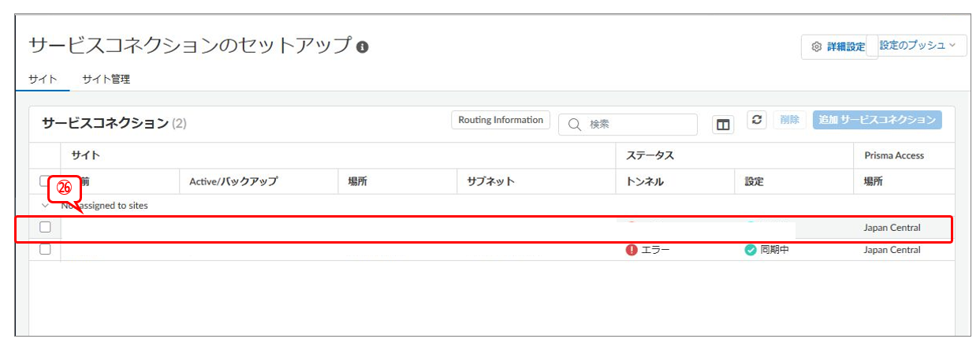Viewport: 980px width, 350px height.
Task: Click the サブネット column header
Action: 490,181
